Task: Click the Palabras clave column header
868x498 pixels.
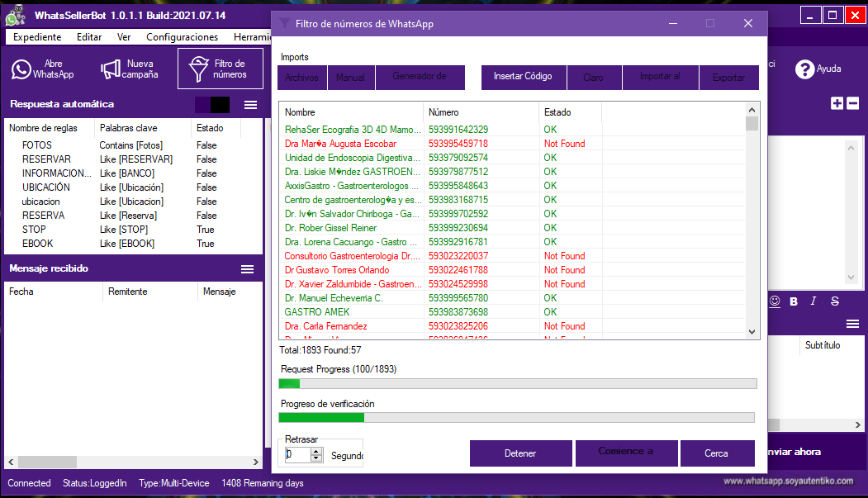Action: pos(143,128)
